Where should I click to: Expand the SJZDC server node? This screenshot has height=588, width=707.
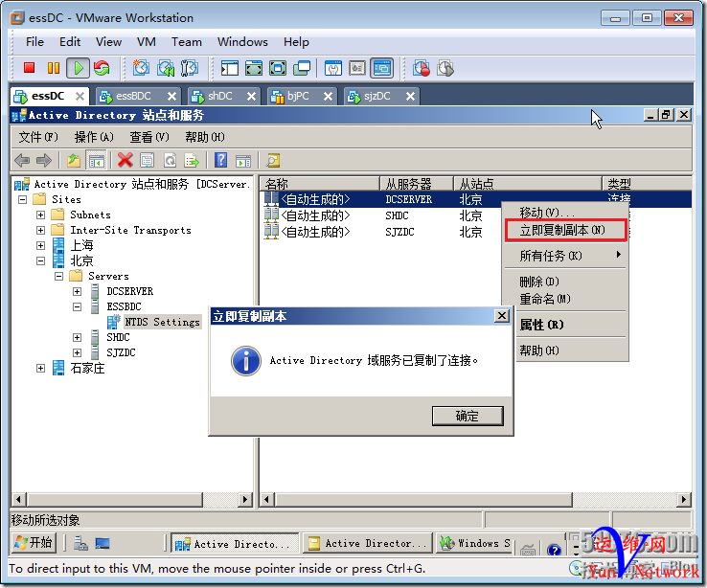pos(77,352)
